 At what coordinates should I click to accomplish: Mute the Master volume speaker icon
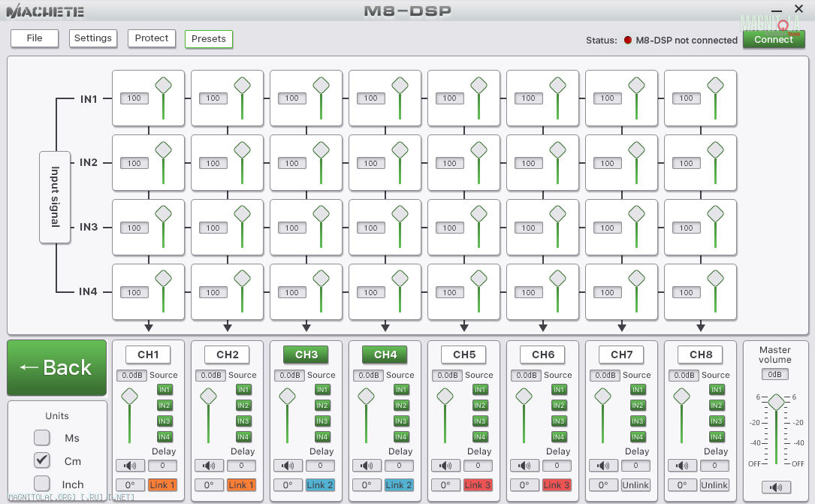775,487
